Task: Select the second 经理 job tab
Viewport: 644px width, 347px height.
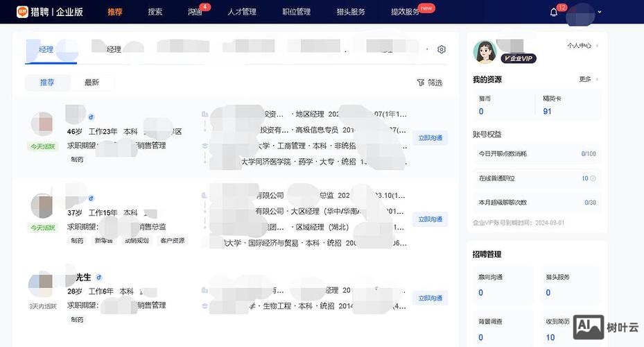Action: [x=114, y=50]
